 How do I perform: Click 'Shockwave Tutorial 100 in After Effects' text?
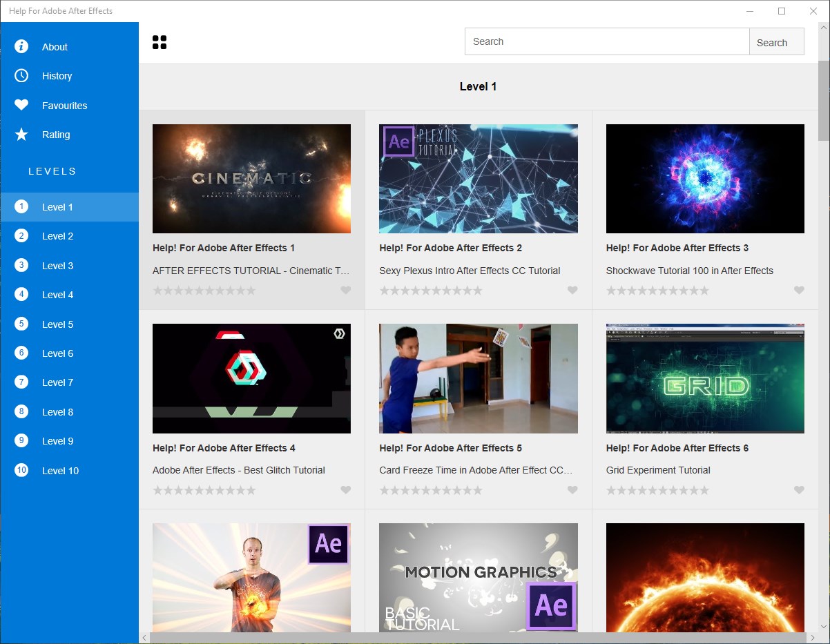pyautogui.click(x=690, y=271)
